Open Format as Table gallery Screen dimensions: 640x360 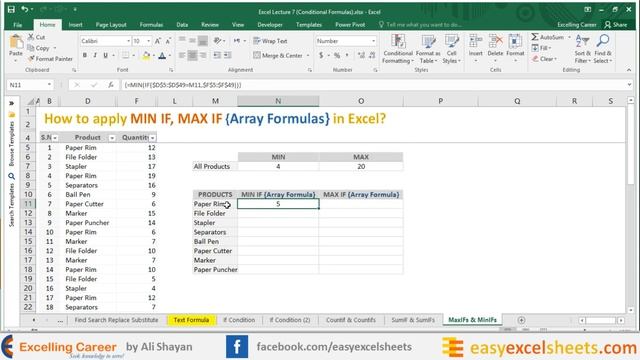click(428, 49)
